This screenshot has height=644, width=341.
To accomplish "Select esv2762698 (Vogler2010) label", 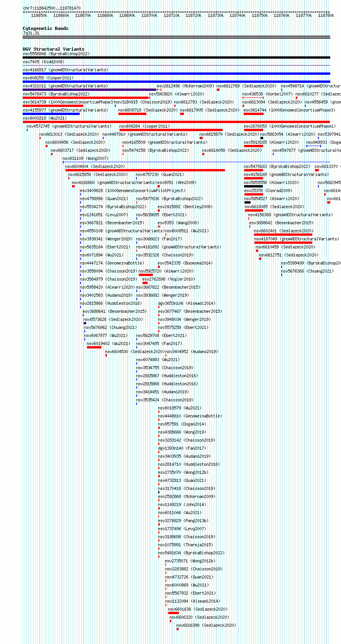I will coord(169,279).
